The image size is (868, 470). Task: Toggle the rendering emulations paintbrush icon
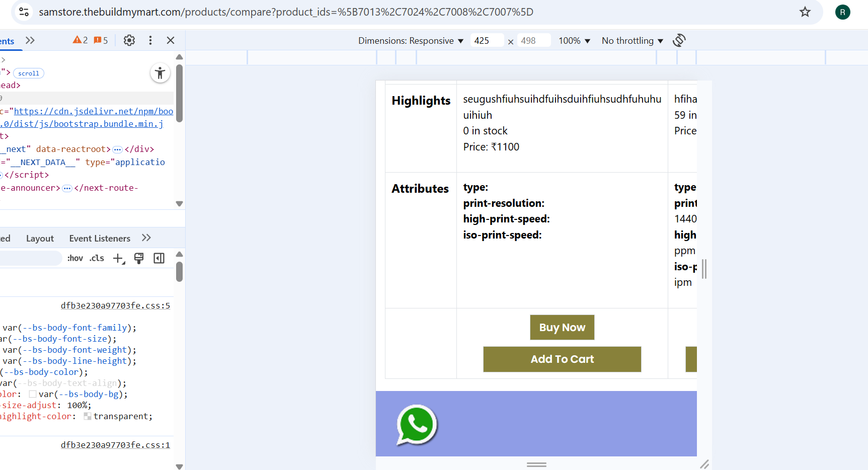139,258
